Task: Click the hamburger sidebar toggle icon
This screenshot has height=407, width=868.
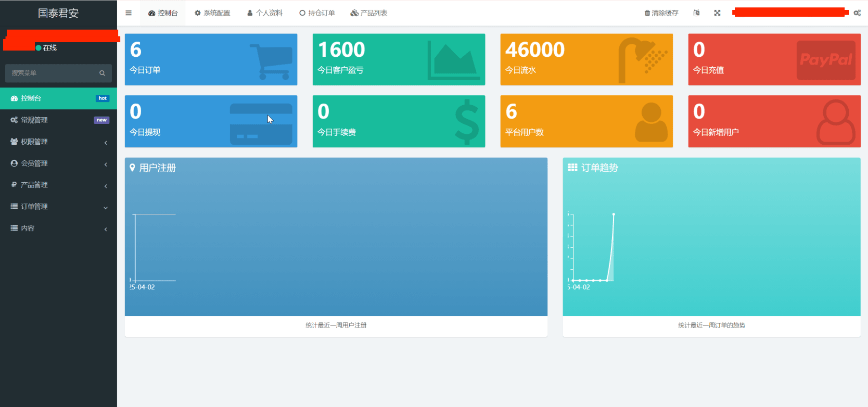Action: tap(128, 13)
